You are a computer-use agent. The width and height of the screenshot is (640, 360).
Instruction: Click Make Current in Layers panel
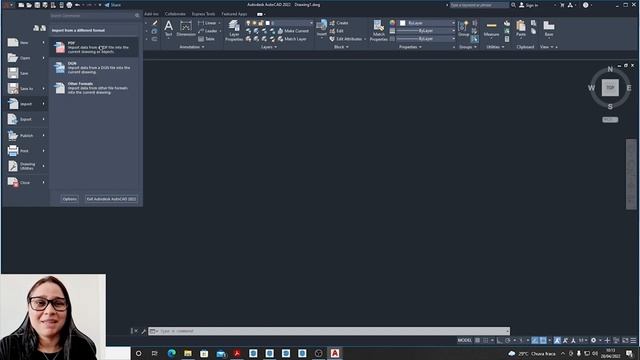[293, 31]
